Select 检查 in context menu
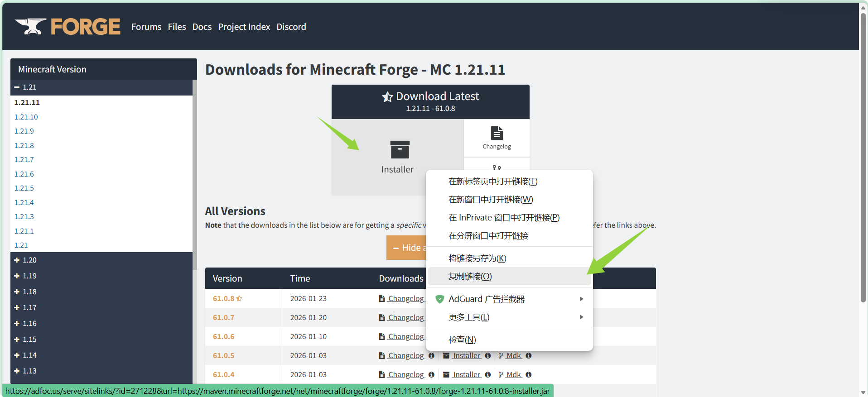The height and width of the screenshot is (397, 868). [509, 340]
